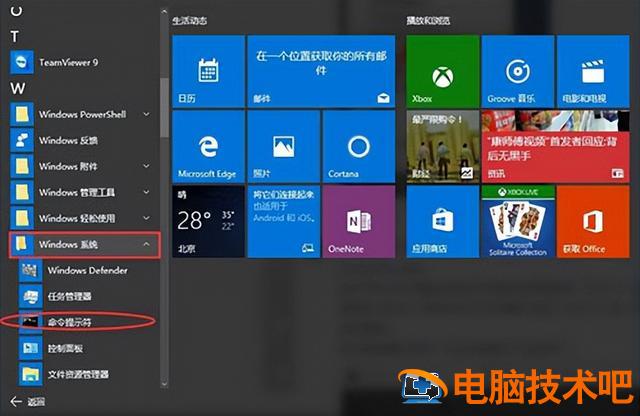Open the 电影和电视 tile
The image size is (640, 416).
click(x=593, y=71)
